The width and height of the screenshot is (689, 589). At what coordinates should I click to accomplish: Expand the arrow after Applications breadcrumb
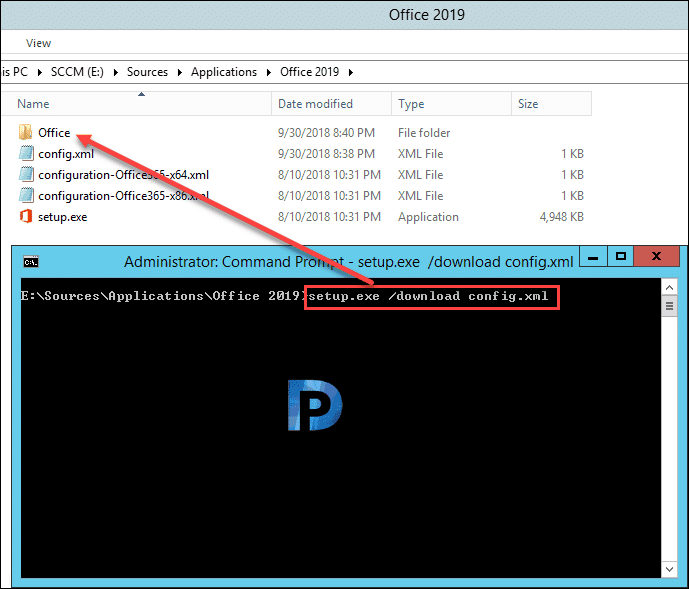tap(268, 72)
